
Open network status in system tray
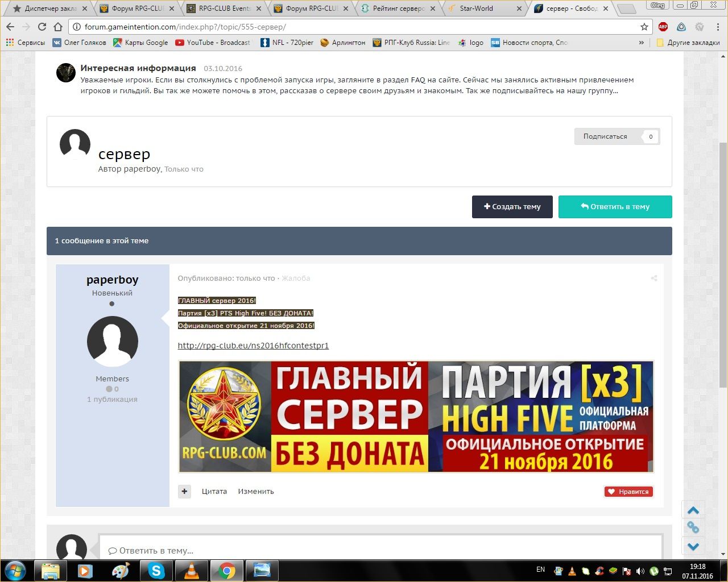click(668, 571)
